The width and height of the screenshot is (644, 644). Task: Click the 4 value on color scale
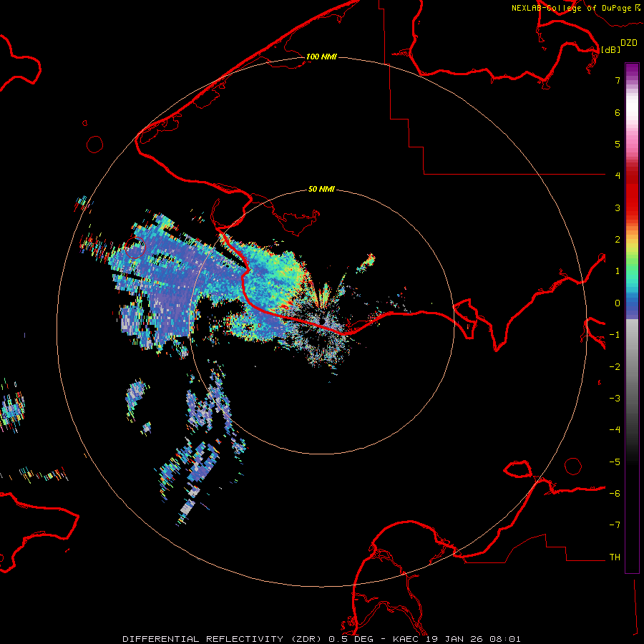(x=618, y=176)
